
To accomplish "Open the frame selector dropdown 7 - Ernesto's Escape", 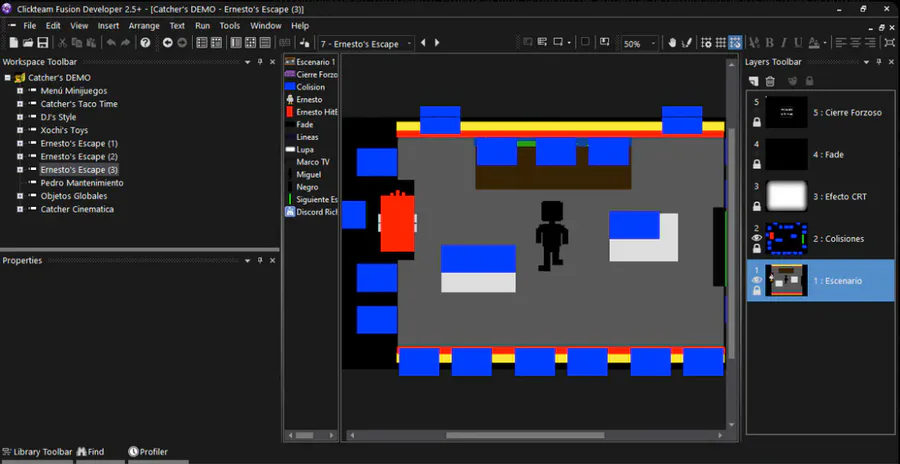I will coord(366,44).
